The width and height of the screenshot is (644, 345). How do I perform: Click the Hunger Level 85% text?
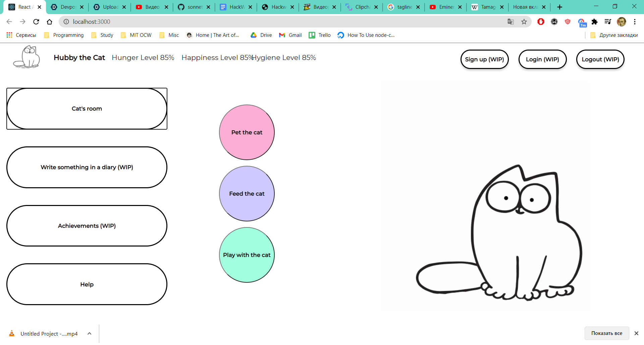[x=143, y=58]
